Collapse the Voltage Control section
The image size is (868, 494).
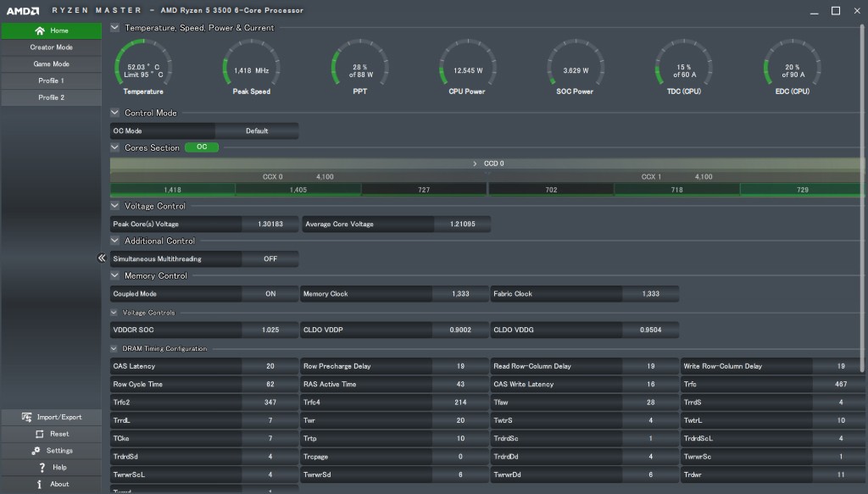115,206
